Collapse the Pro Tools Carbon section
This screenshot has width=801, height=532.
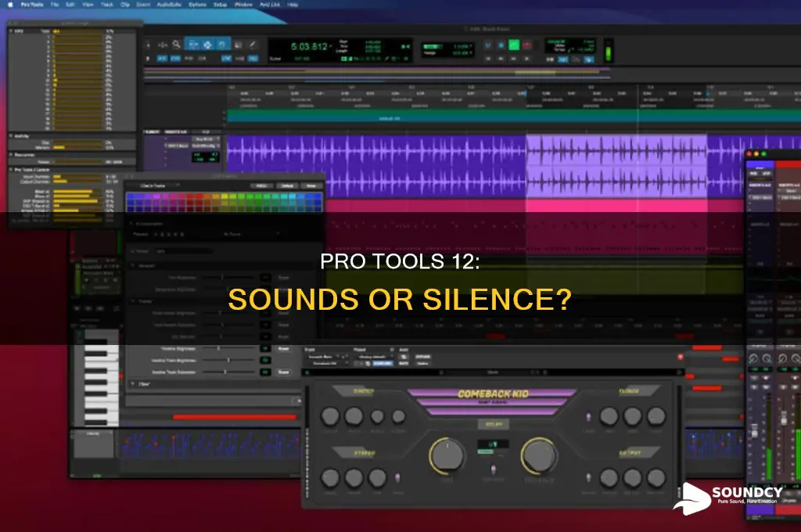11,169
